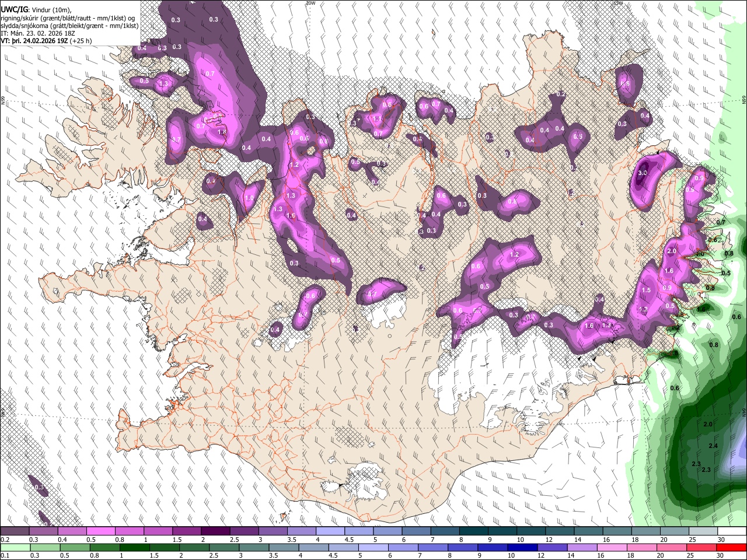Screen dimensions: 747x560
Task: Click the valid time 'VT: þri. 24.02.2026 19Z'
Action: 34,41
